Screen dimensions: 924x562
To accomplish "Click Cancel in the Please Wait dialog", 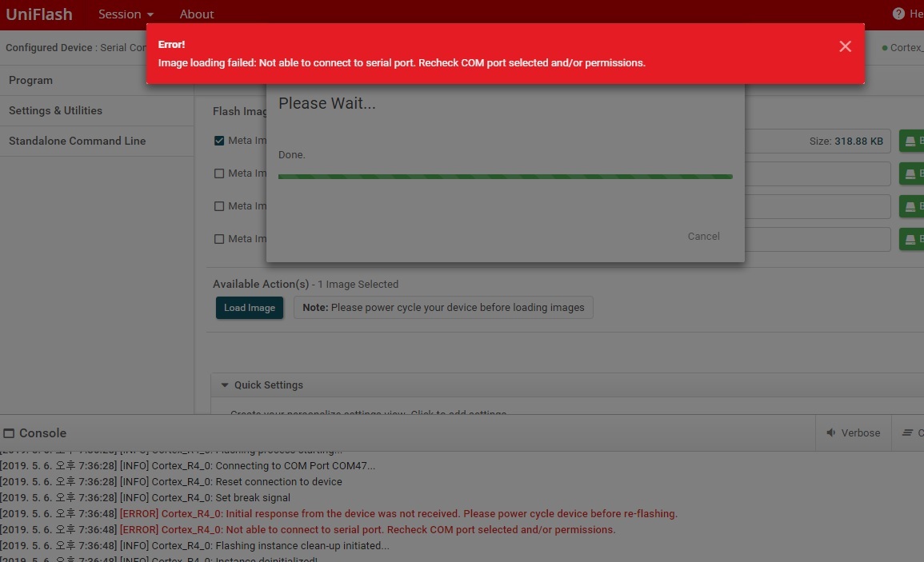I will (704, 236).
